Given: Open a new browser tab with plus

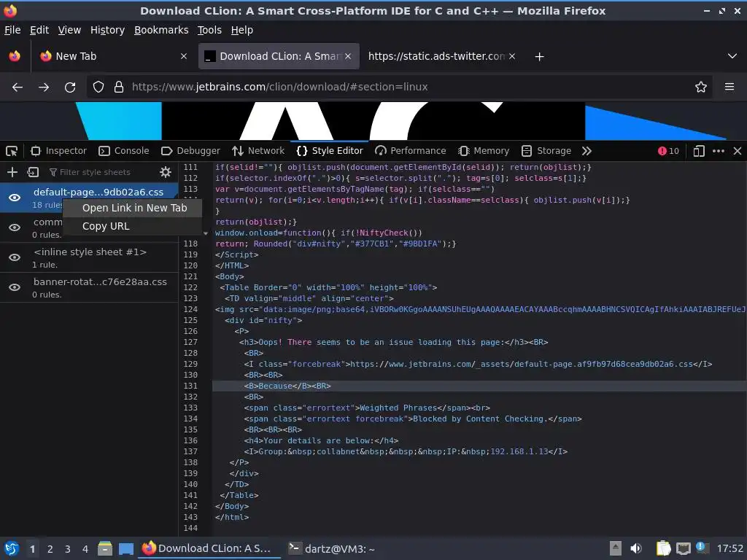Looking at the screenshot, I should coord(539,57).
